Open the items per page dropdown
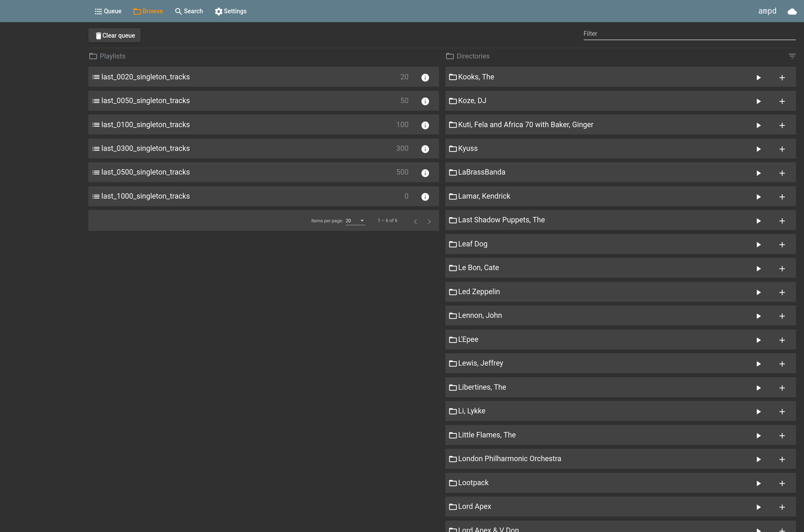Viewport: 804px width, 532px height. [x=355, y=220]
